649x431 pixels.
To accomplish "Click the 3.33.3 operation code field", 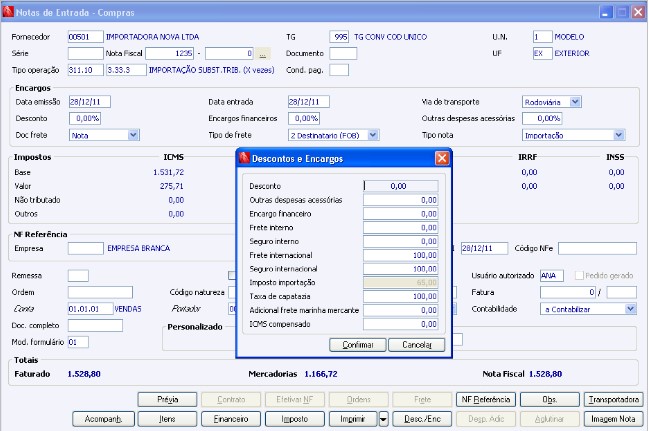I will [126, 70].
